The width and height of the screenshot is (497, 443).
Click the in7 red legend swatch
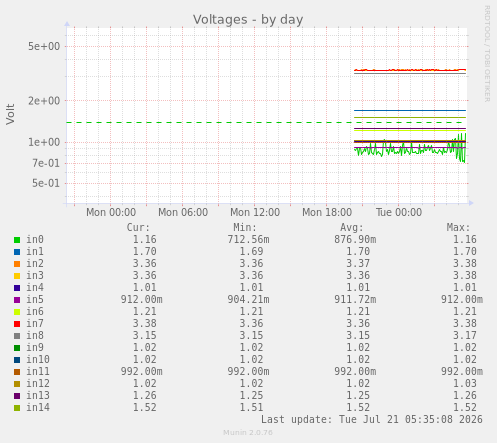[17, 324]
